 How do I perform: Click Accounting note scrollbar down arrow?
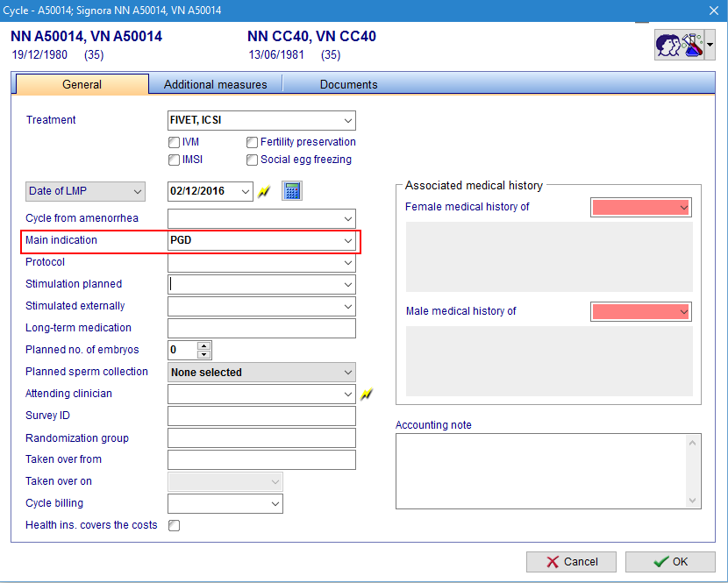pos(693,501)
